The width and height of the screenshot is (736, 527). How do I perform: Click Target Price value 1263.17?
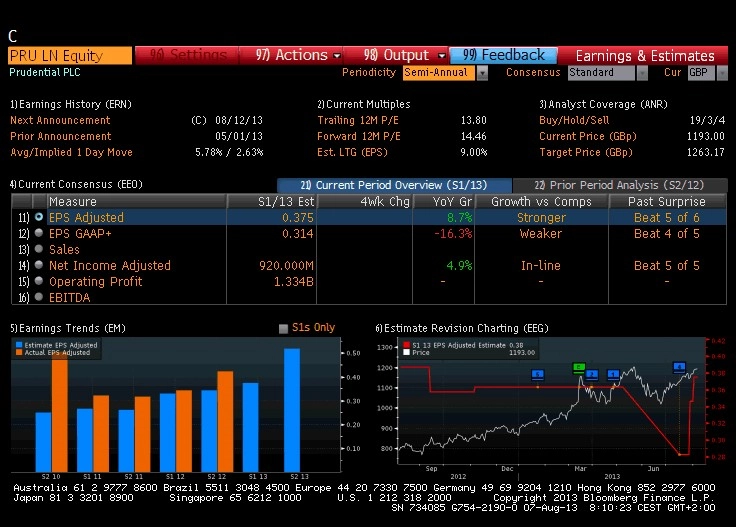(705, 152)
